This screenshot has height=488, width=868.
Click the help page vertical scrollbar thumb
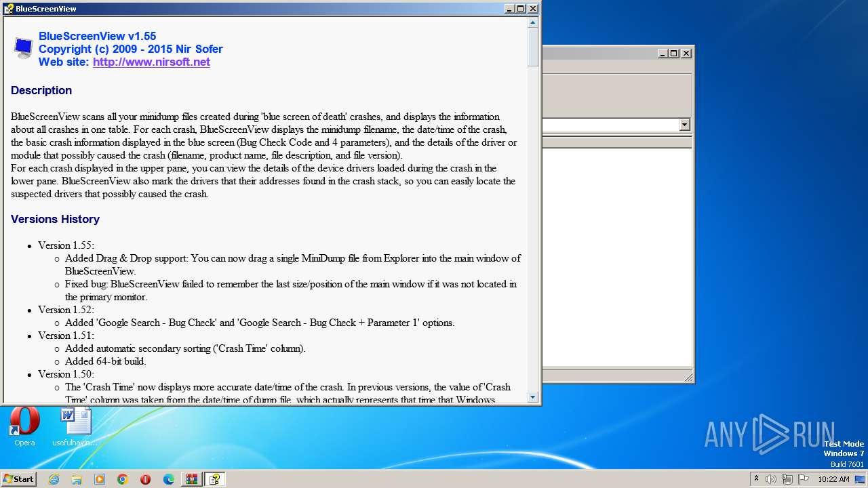533,47
